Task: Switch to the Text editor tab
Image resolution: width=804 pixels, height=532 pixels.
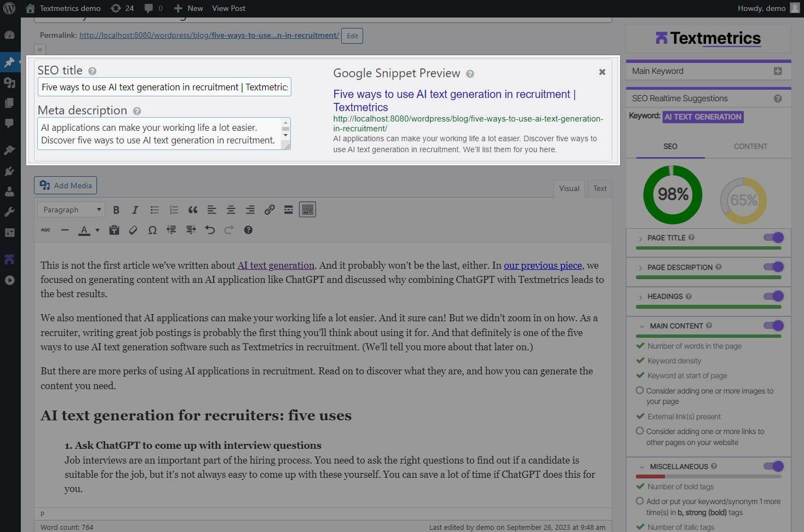Action: [x=600, y=188]
